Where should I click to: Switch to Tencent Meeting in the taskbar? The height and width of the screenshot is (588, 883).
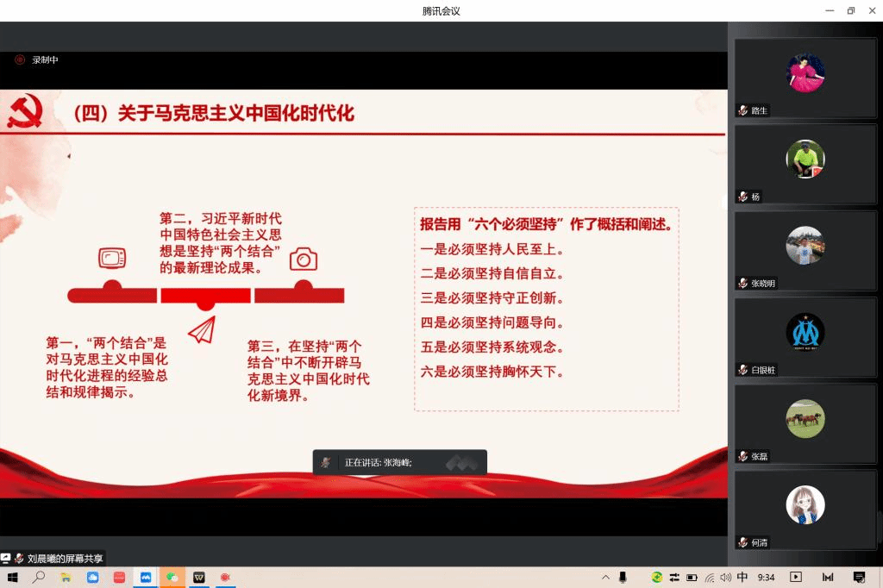146,578
